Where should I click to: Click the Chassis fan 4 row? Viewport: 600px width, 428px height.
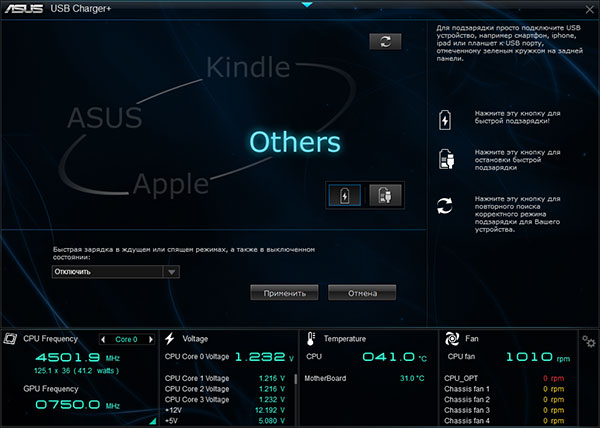pos(504,421)
